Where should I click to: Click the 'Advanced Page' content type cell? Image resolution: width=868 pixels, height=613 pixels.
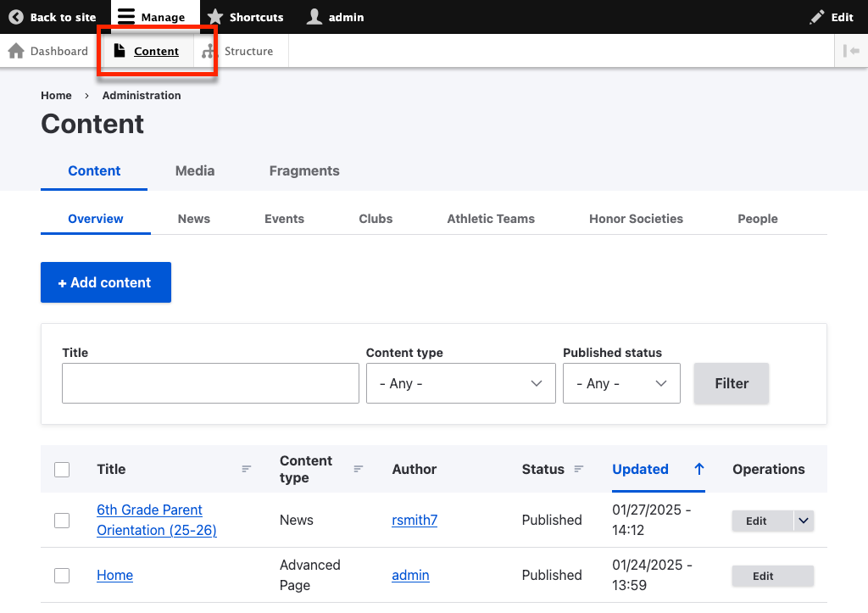(x=310, y=575)
